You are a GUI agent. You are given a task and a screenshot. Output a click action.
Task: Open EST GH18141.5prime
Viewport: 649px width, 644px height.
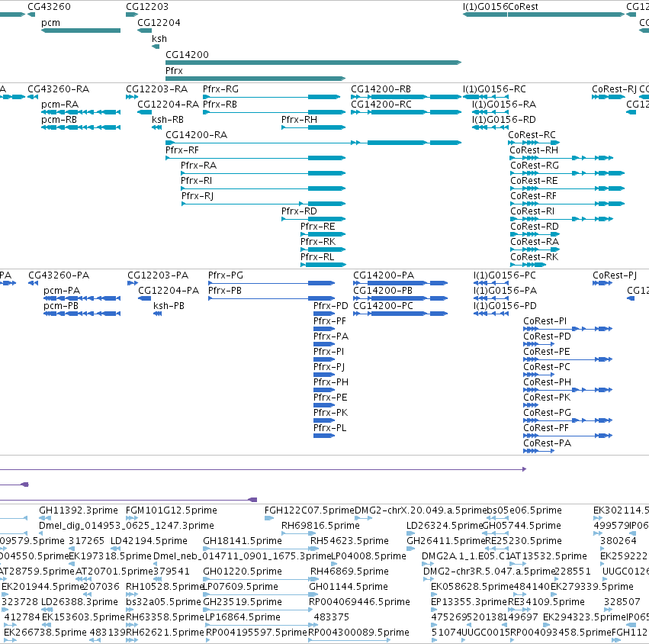pos(243,541)
